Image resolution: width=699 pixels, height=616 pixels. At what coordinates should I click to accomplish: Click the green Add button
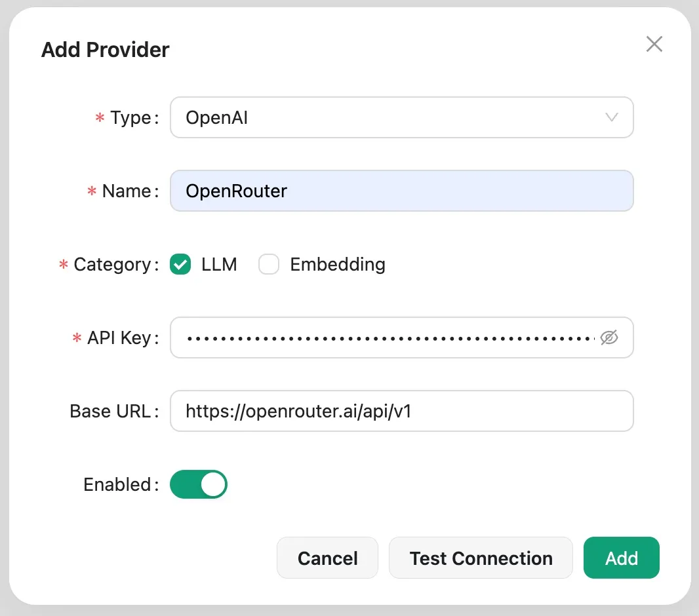621,558
